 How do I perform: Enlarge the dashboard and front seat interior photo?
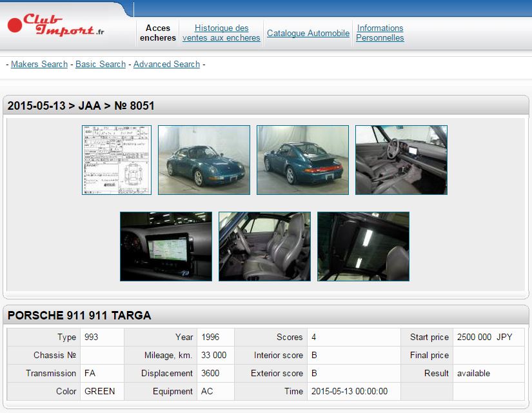(x=401, y=160)
